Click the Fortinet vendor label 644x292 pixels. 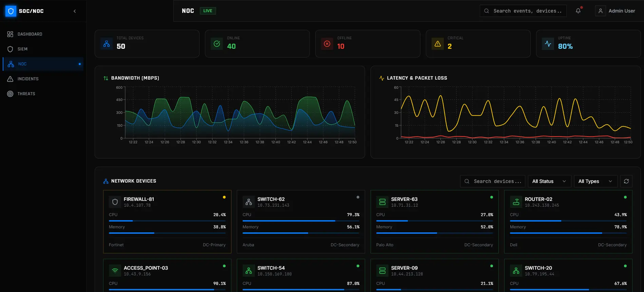coord(116,245)
